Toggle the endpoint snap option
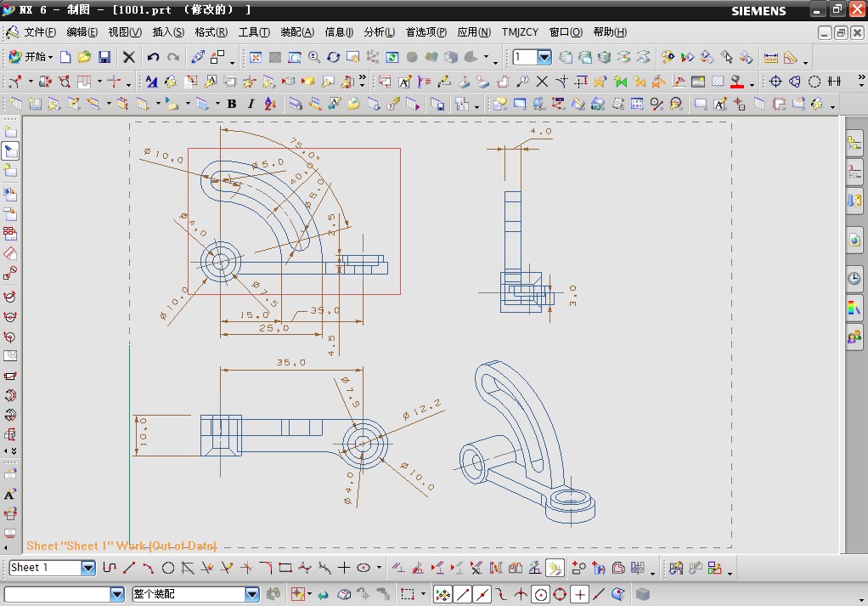 point(462,594)
